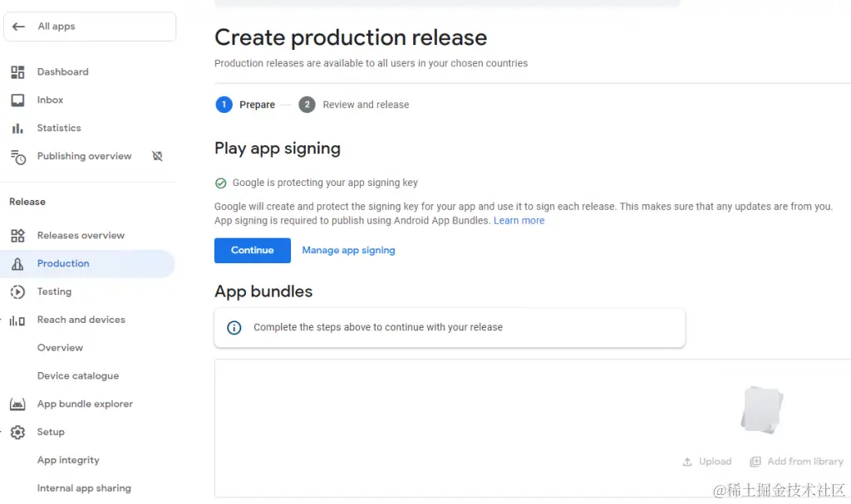This screenshot has height=504, width=851.
Task: Expand the Reach and devices section
Action: click(x=2, y=320)
